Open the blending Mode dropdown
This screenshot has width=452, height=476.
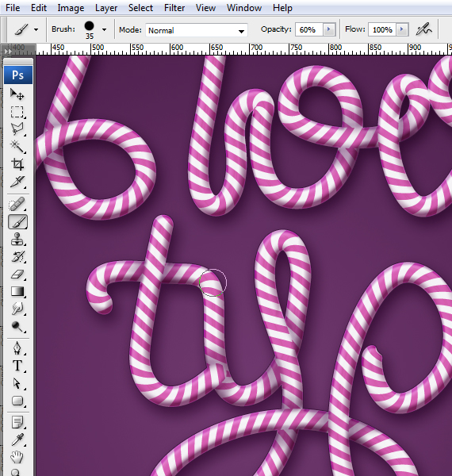[x=197, y=30]
